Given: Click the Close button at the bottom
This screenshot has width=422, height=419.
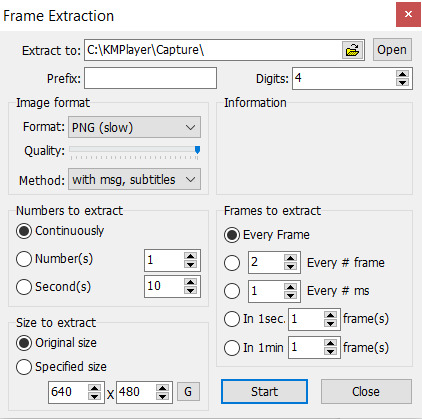Looking at the screenshot, I should point(366,391).
